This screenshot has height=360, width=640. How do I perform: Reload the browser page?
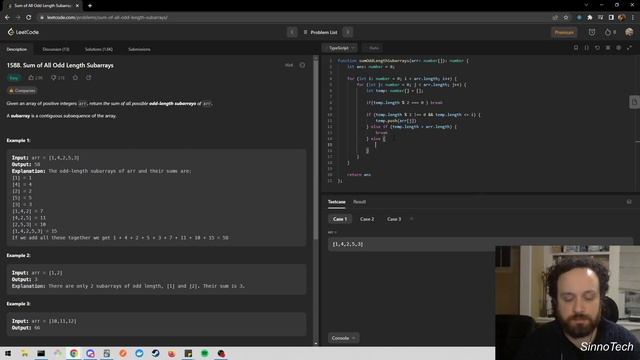[29, 18]
